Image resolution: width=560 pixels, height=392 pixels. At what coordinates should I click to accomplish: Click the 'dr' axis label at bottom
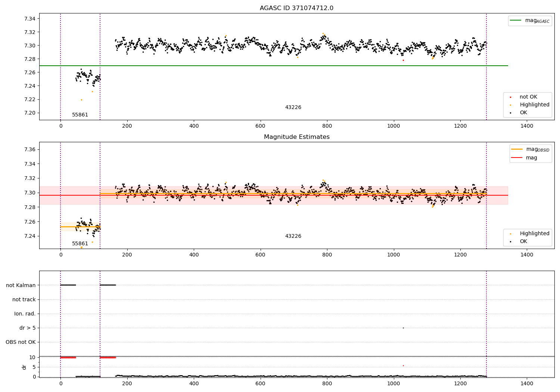click(24, 367)
